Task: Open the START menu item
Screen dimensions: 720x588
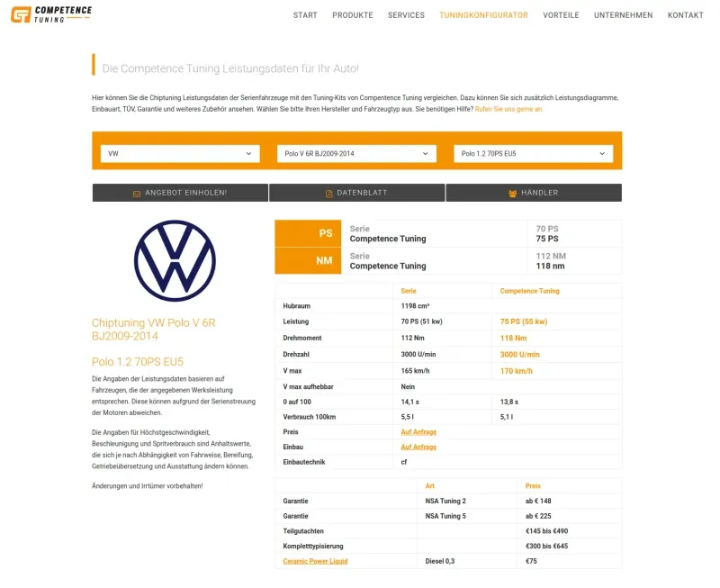Action: click(305, 15)
